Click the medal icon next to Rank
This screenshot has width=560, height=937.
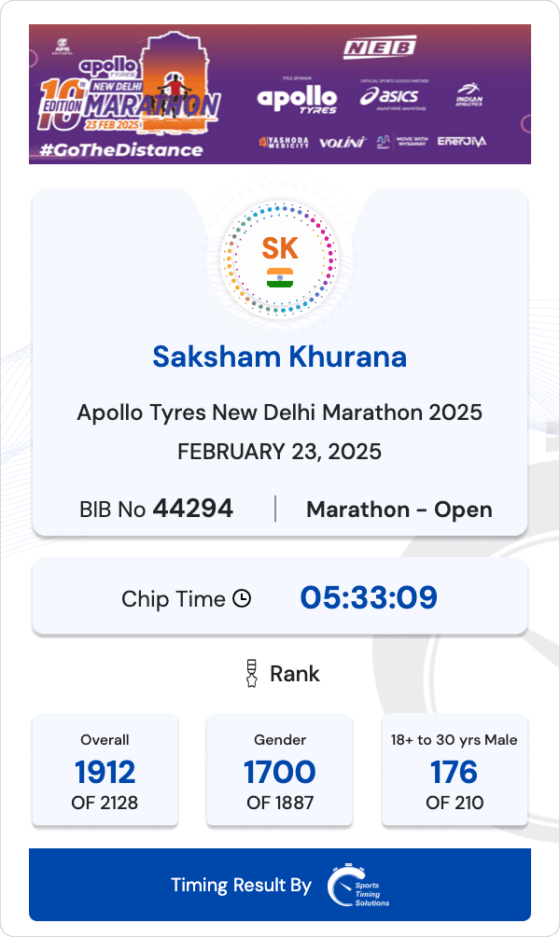(x=250, y=673)
